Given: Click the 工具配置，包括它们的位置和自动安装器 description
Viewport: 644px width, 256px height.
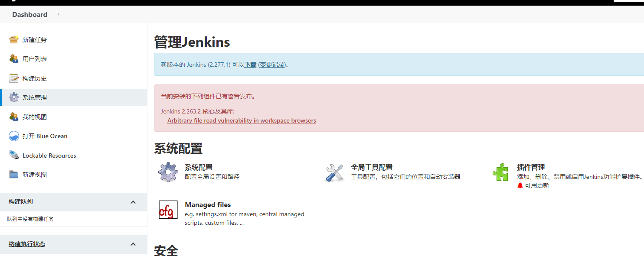Looking at the screenshot, I should pos(405,177).
